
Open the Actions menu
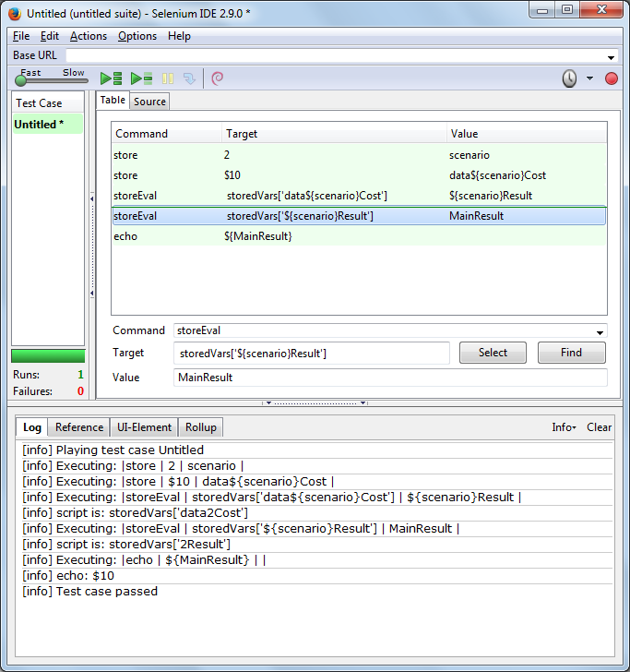[89, 36]
